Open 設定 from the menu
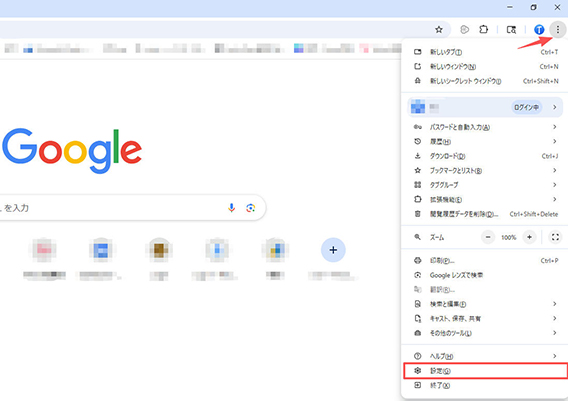 (x=485, y=371)
